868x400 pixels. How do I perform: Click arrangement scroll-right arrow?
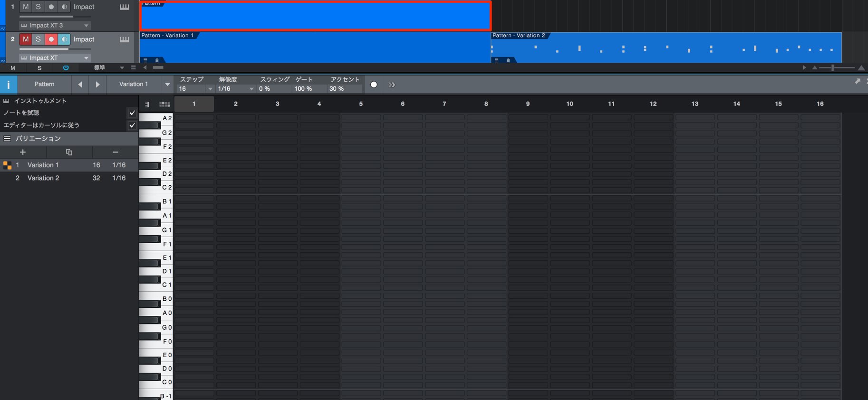coord(804,67)
